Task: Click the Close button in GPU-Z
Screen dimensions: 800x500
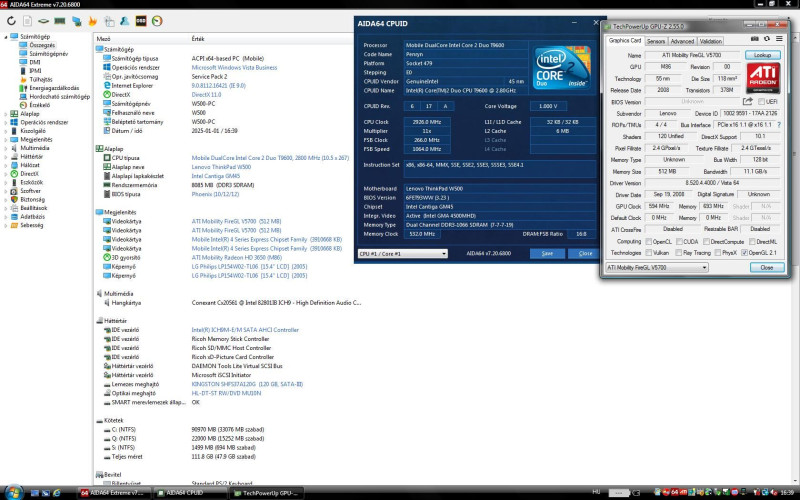Action: (x=766, y=267)
